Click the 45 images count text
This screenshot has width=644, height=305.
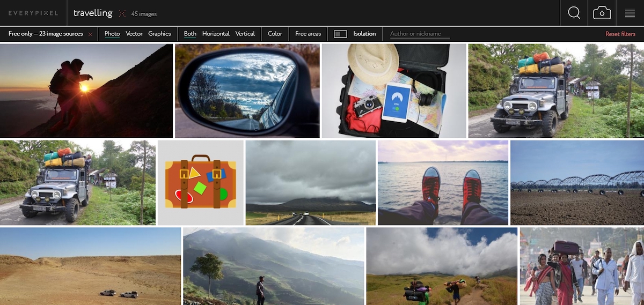[144, 14]
